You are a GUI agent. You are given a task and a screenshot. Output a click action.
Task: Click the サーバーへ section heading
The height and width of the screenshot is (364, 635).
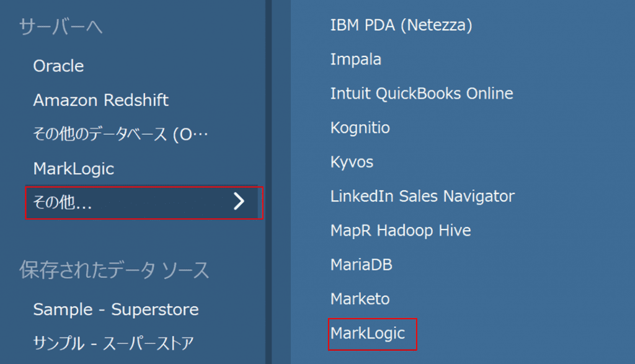(x=61, y=26)
